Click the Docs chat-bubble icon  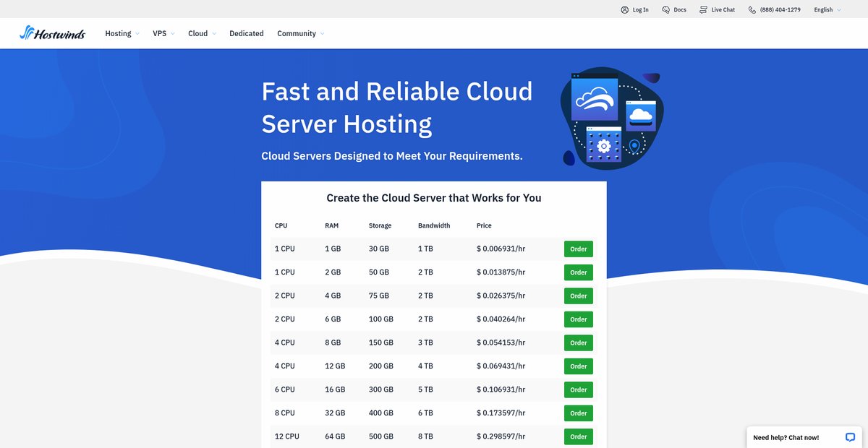coord(665,9)
